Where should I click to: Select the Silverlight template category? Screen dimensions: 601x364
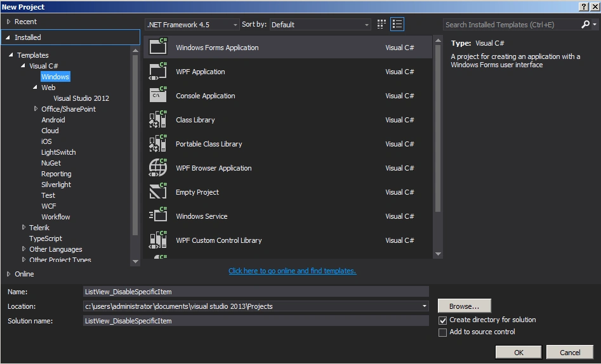pos(56,185)
